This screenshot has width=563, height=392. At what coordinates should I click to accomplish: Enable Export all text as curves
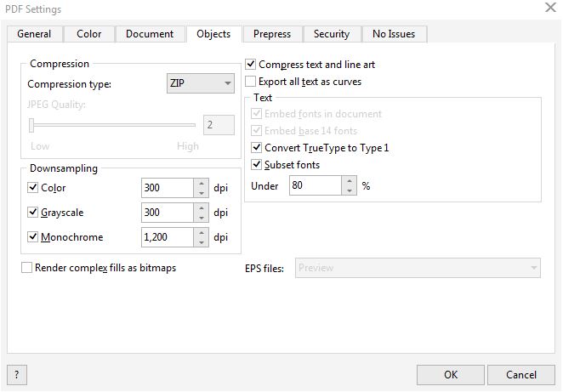(x=251, y=82)
